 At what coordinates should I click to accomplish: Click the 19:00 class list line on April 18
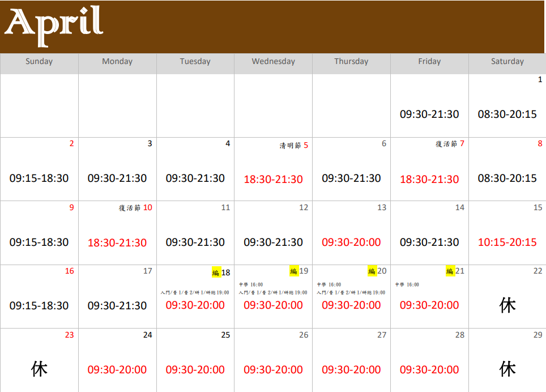195,292
